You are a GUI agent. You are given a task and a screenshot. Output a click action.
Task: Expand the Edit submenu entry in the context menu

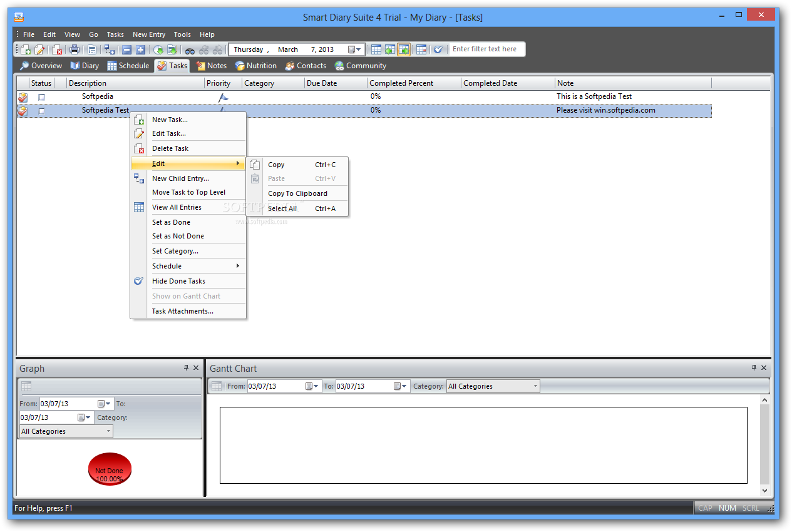pos(188,163)
